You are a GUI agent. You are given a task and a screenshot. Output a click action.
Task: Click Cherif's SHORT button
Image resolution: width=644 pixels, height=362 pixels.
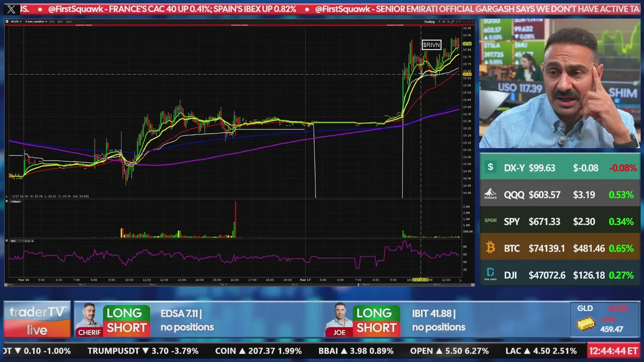click(126, 328)
